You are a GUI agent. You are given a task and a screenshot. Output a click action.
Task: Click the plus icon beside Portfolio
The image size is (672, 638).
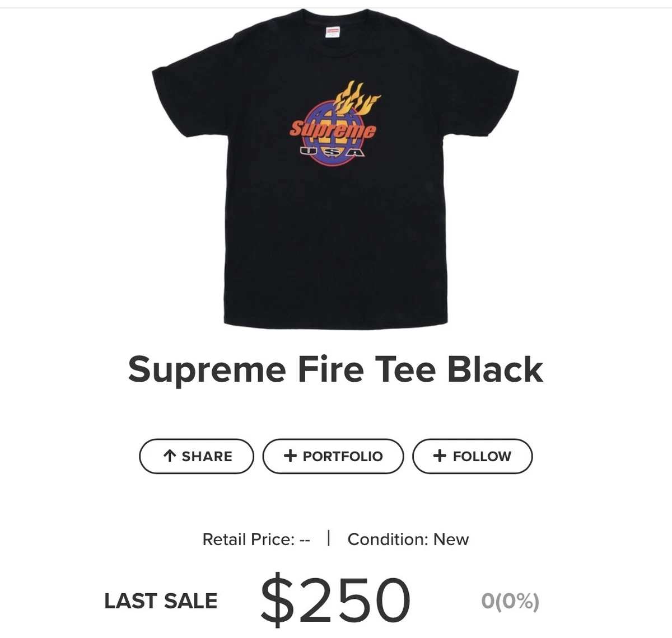click(290, 456)
